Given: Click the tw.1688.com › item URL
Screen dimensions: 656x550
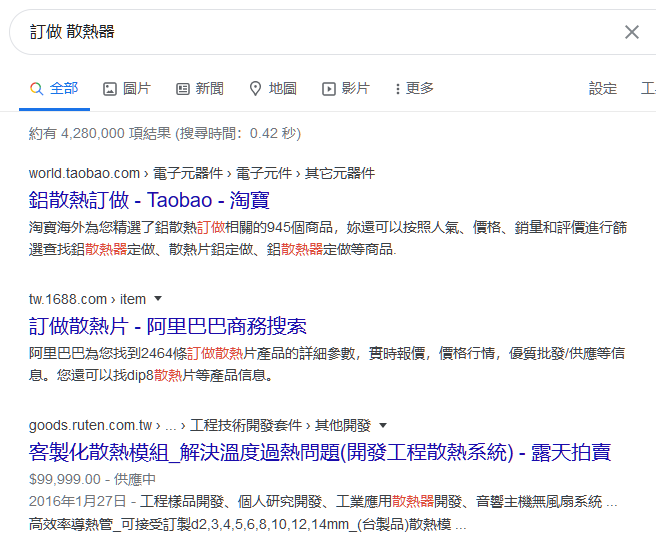Looking at the screenshot, I should (x=87, y=299).
